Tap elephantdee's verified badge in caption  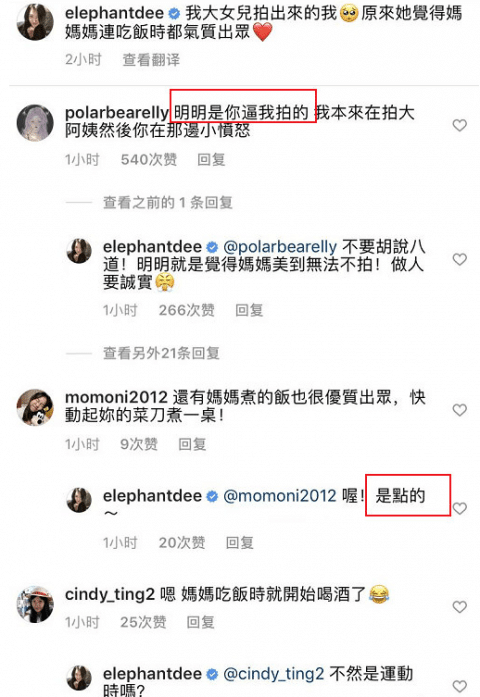pos(174,14)
